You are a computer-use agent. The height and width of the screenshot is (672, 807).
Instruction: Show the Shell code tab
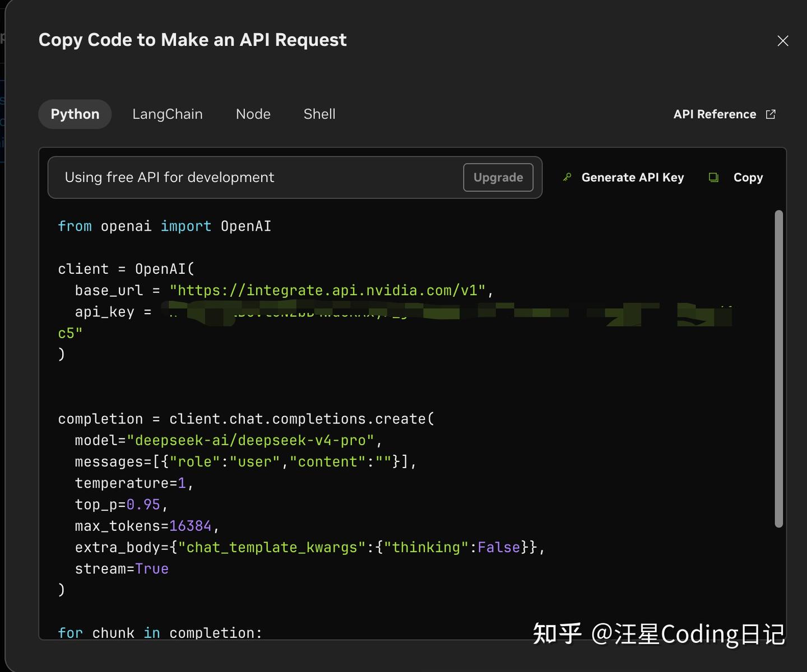[319, 114]
